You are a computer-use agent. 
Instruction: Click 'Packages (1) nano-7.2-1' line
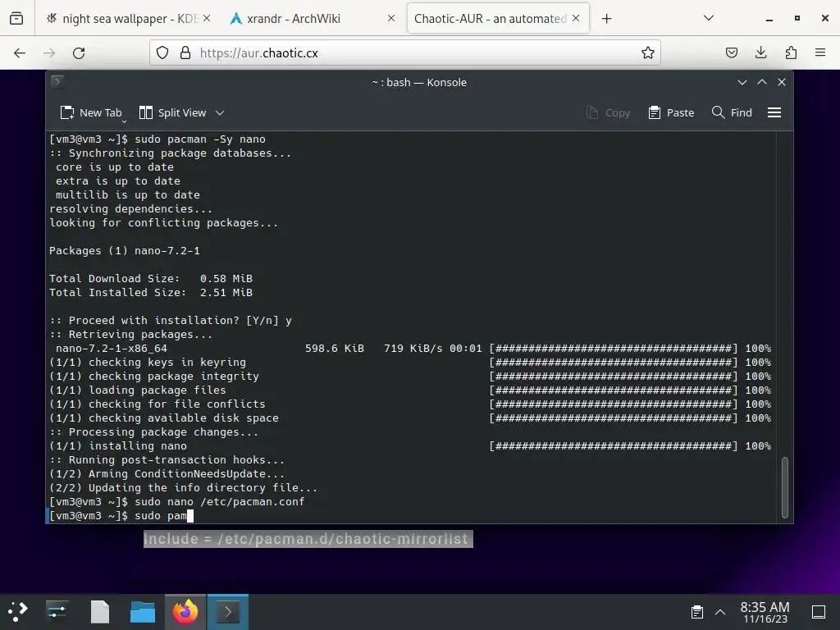pos(125,251)
